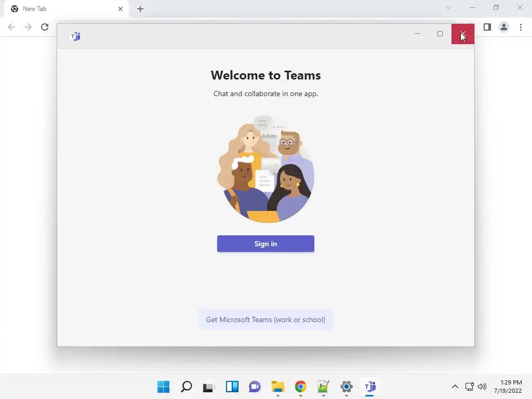Click Chrome's back arrow
Viewport: 532px width, 399px height.
(x=11, y=27)
